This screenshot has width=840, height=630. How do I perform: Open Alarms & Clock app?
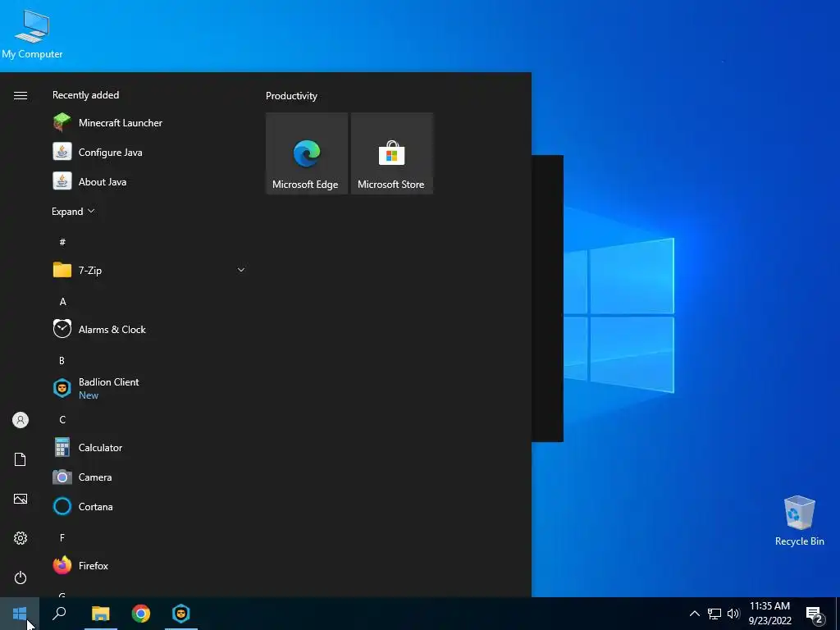(148, 329)
